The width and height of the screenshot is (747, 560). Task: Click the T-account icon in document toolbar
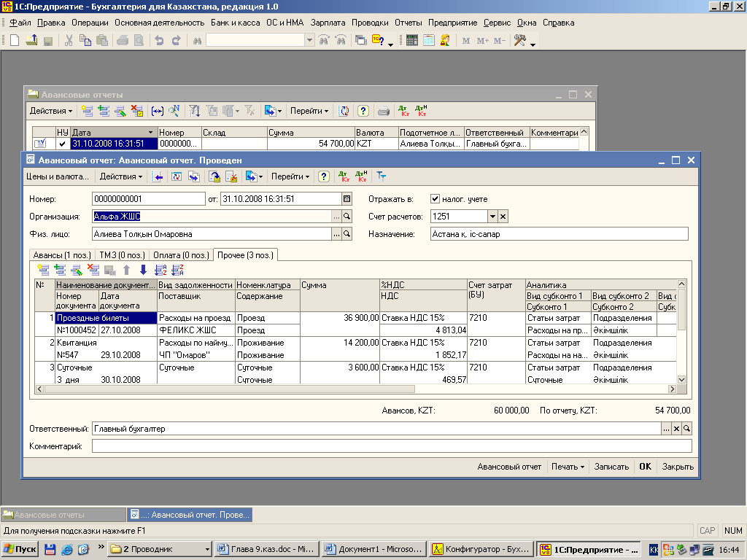click(381, 176)
